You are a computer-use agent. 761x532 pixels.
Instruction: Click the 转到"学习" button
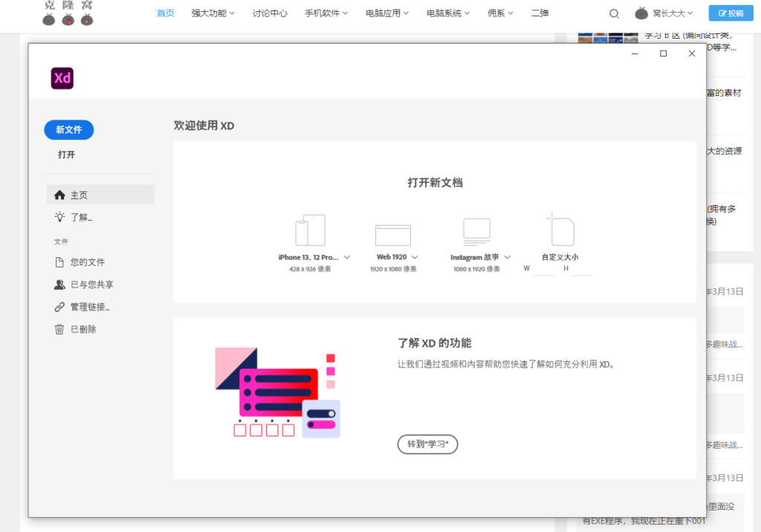pos(427,444)
